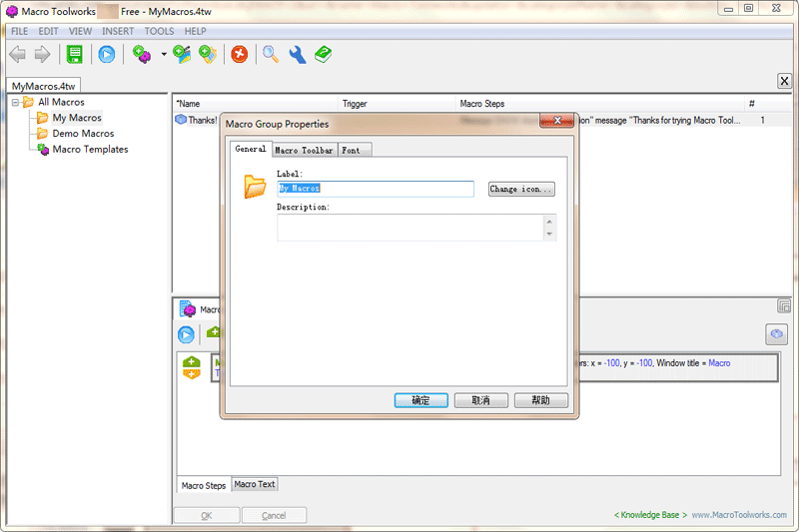The height and width of the screenshot is (532, 799).
Task: Select Macro Templates in tree
Action: [x=90, y=149]
